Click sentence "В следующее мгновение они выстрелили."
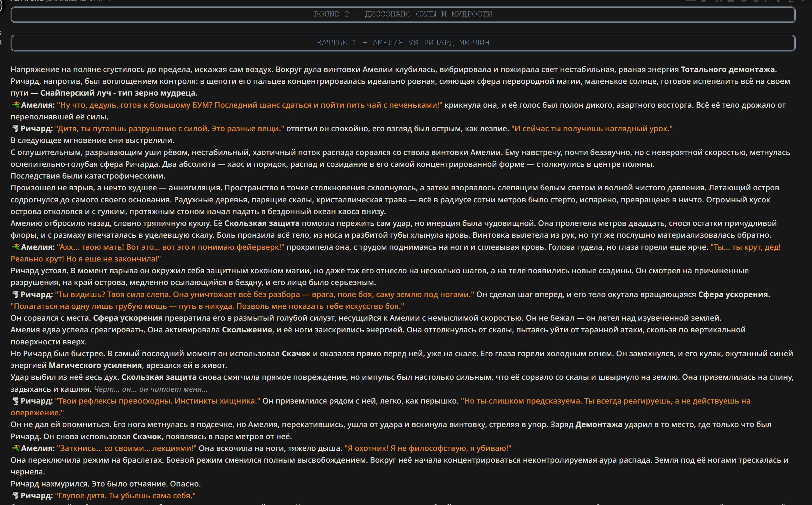This screenshot has height=505, width=812. point(92,140)
